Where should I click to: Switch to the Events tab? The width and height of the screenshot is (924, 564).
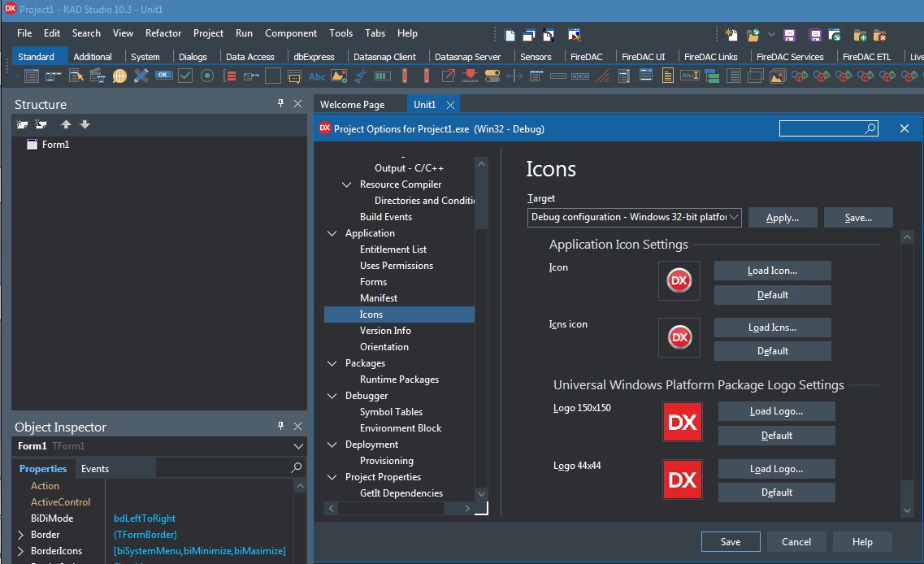(95, 469)
